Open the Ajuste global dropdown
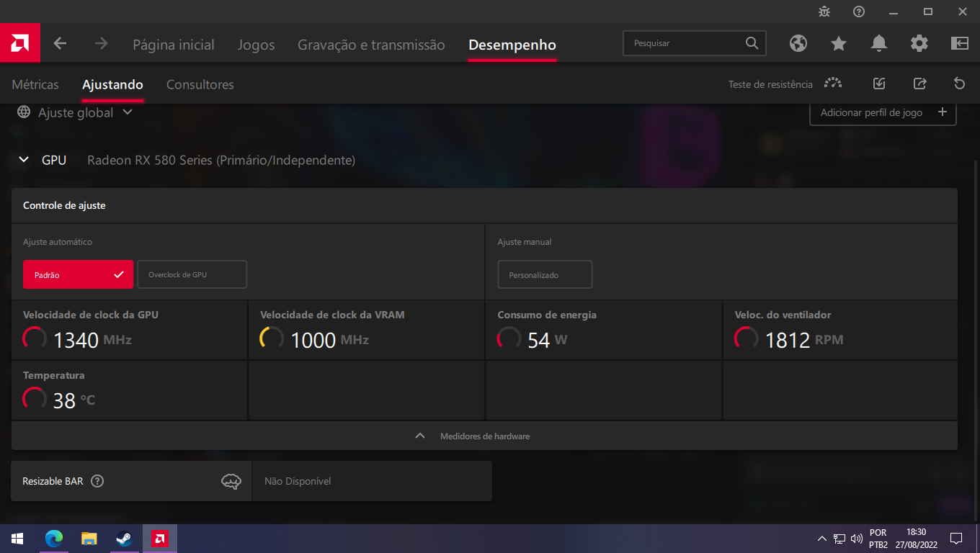This screenshot has width=980, height=553. pyautogui.click(x=128, y=112)
